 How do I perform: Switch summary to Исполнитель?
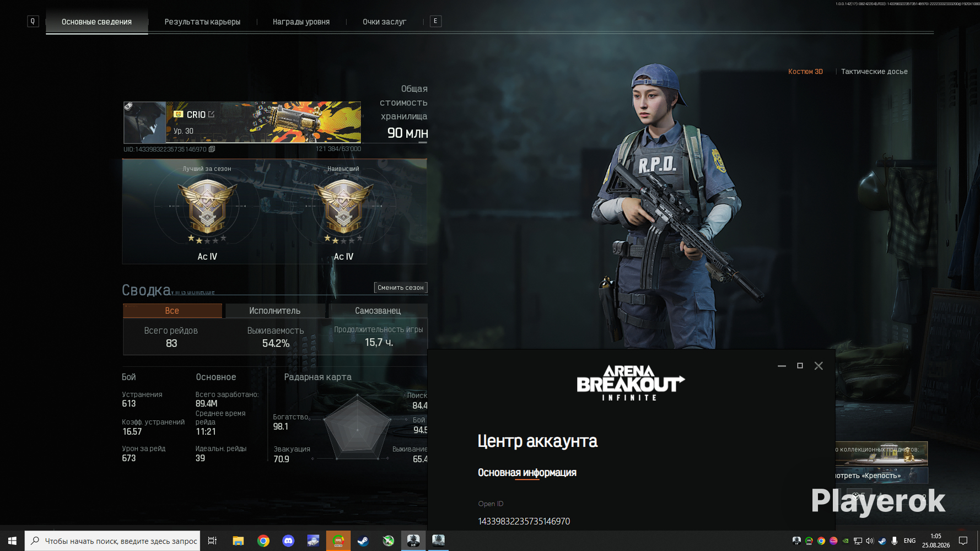(x=274, y=311)
